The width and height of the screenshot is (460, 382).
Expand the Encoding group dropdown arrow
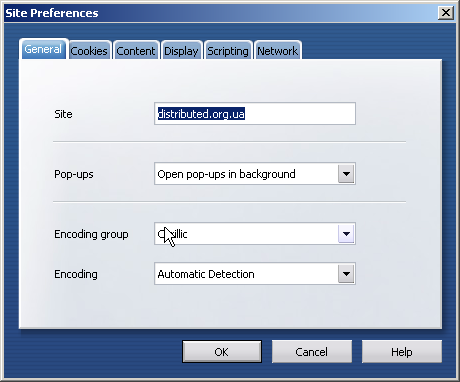pyautogui.click(x=346, y=234)
